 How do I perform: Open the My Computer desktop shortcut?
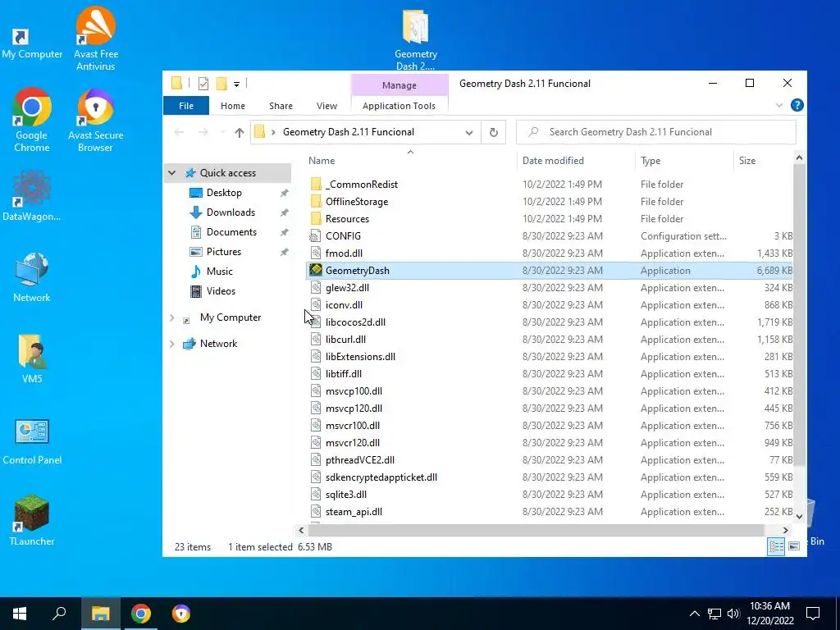point(31,43)
